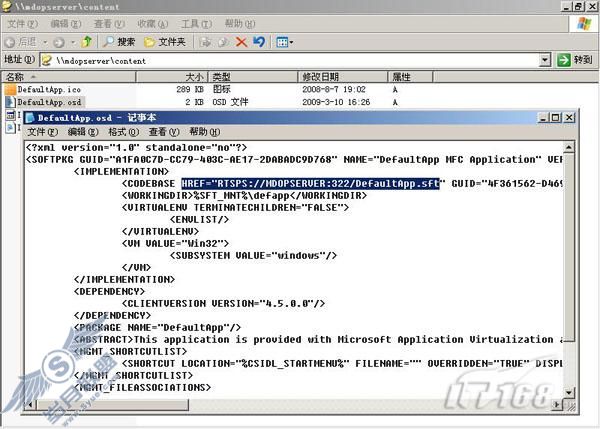Click the Forward arrow icon in Explorer toolbar
Viewport: 600px width, 429px height.
[x=59, y=42]
